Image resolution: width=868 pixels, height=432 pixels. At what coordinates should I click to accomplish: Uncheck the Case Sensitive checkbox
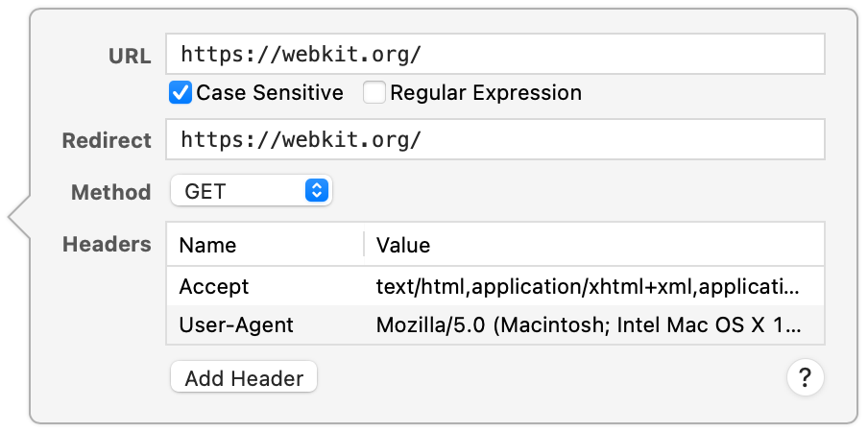click(x=181, y=93)
